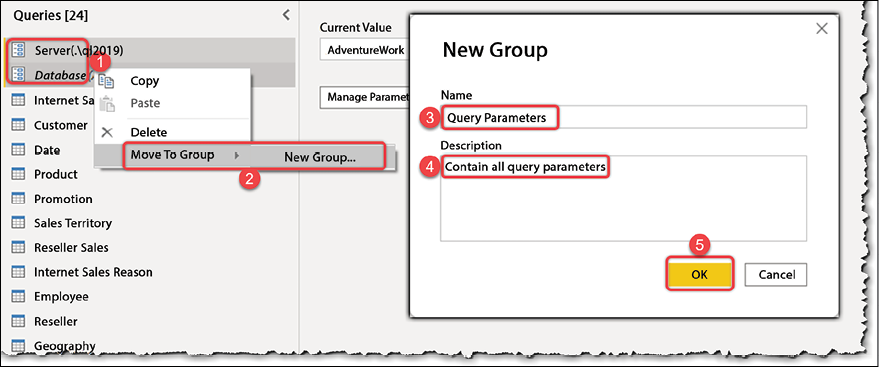Select the Product query
Image resolution: width=879 pixels, height=367 pixels.
(55, 174)
